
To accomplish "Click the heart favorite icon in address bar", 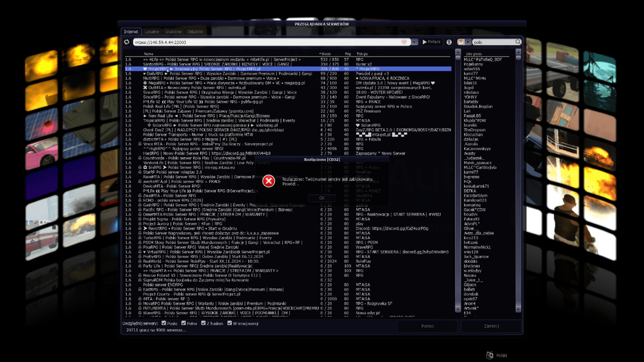I will 404,42.
